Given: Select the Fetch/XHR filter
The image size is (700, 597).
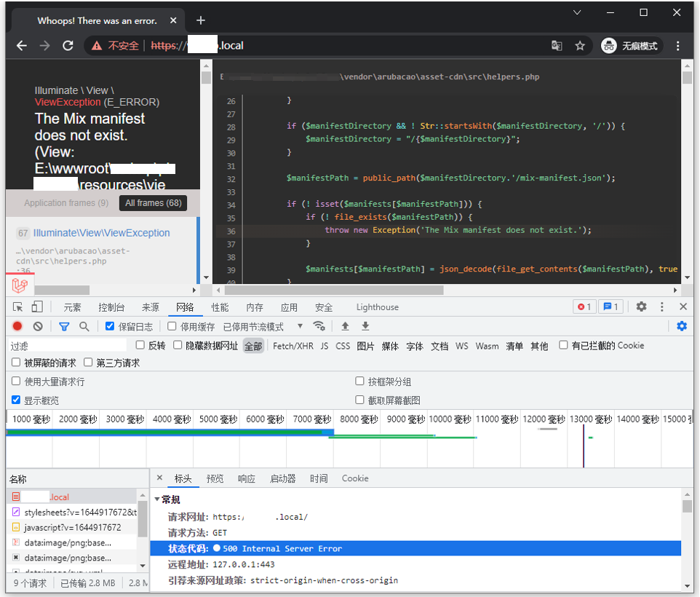Looking at the screenshot, I should pyautogui.click(x=293, y=347).
